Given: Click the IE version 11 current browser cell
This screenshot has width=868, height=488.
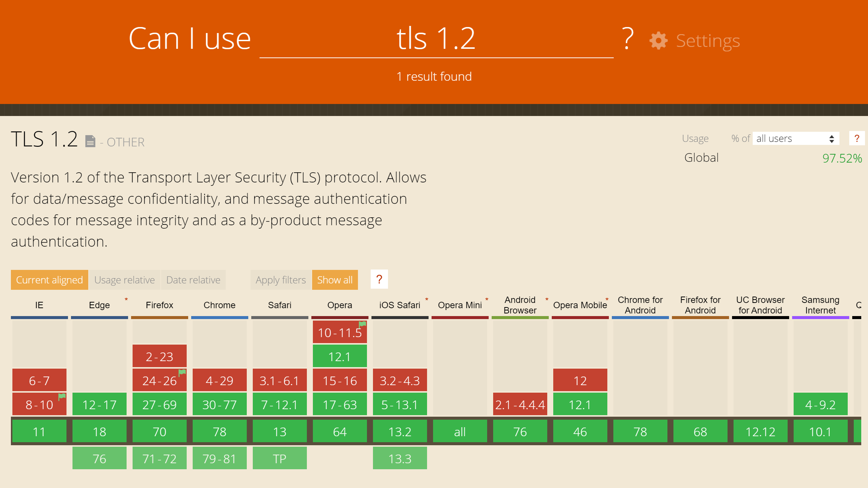Looking at the screenshot, I should 39,431.
